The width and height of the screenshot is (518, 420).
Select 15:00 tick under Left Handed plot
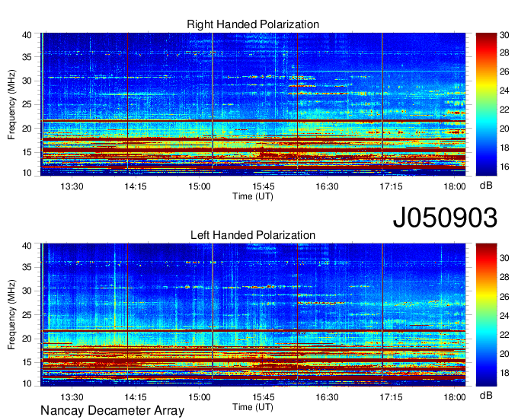[x=200, y=397]
